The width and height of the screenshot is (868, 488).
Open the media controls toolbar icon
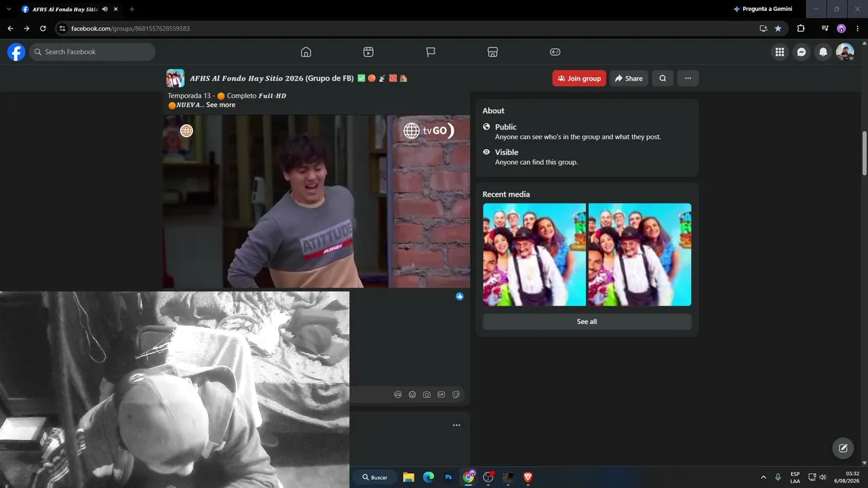pos(825,28)
